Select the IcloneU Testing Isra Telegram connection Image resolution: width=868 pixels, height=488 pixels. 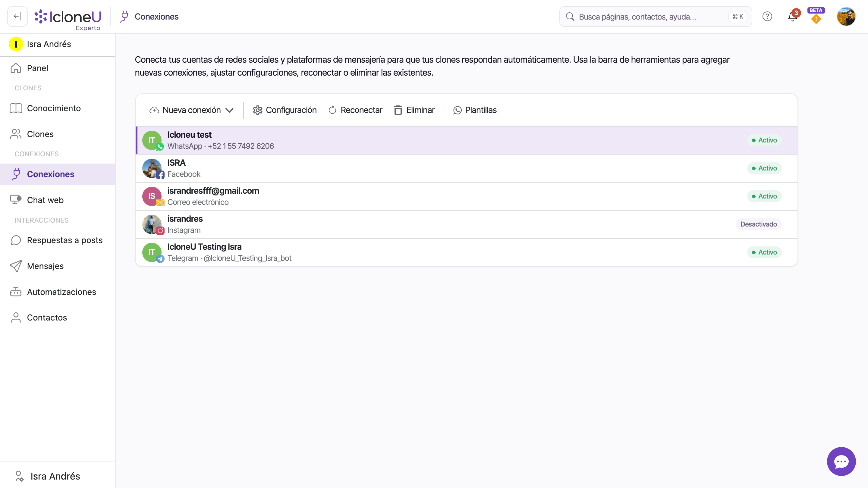point(466,252)
